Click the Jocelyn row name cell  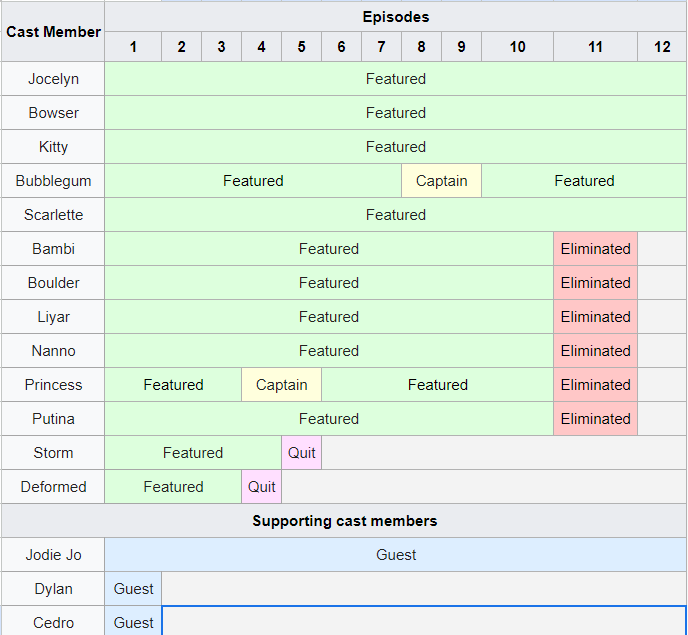(53, 79)
